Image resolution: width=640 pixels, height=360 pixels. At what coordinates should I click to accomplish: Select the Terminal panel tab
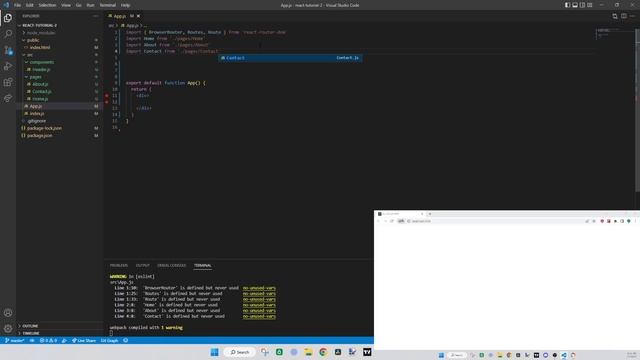coord(202,265)
